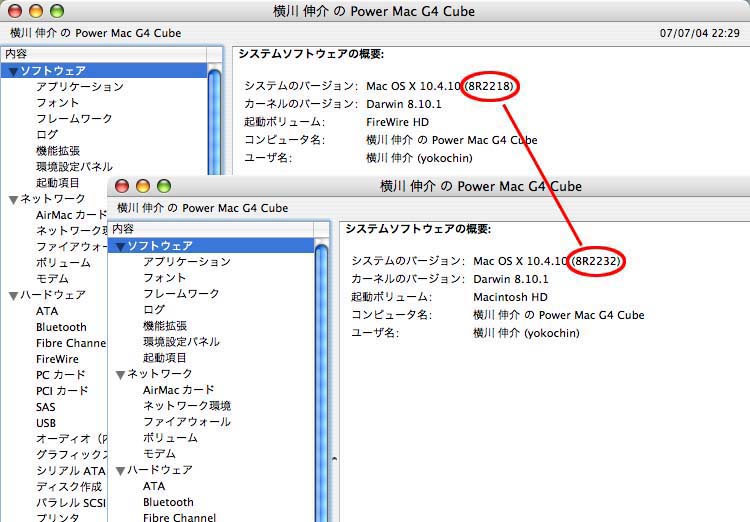This screenshot has width=750, height=522.
Task: Select 機能拡張 in back window sidebar
Action: [58, 151]
